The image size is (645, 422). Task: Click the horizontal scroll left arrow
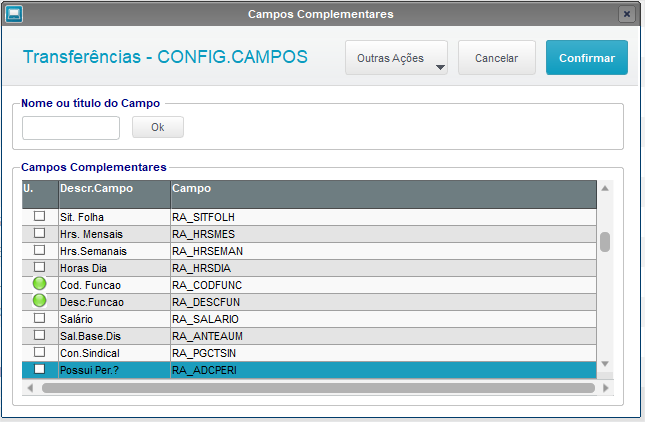30,388
